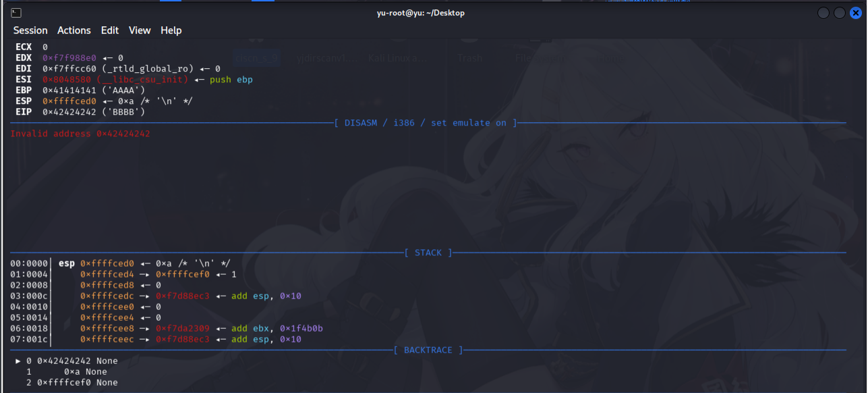This screenshot has height=393, width=868.
Task: Open the Help menu
Action: (x=171, y=30)
